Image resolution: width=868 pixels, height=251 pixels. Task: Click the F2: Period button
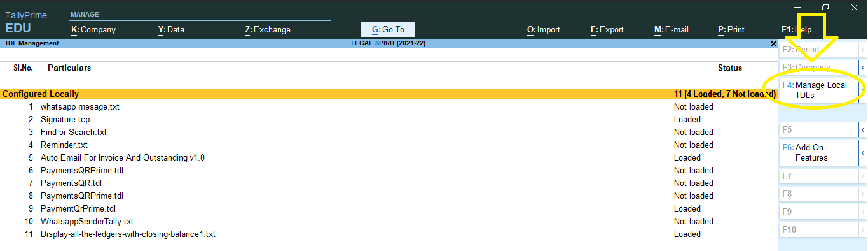[819, 49]
